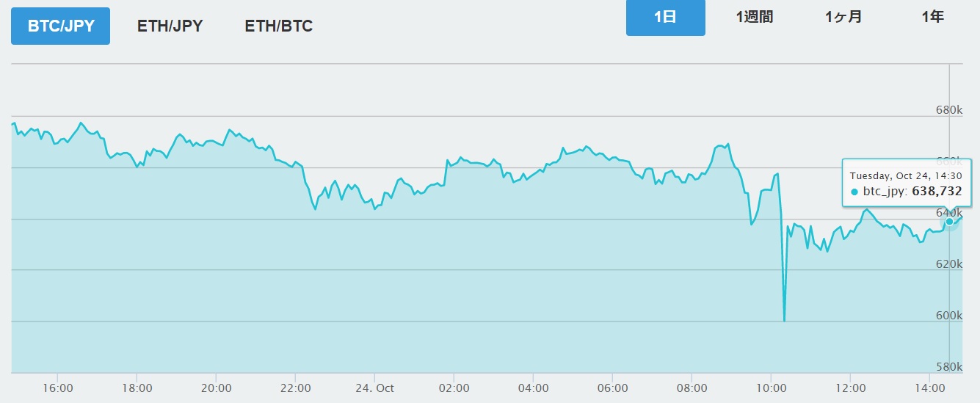Select the 1日 time range button
Image resolution: width=980 pixels, height=403 pixels.
click(665, 18)
